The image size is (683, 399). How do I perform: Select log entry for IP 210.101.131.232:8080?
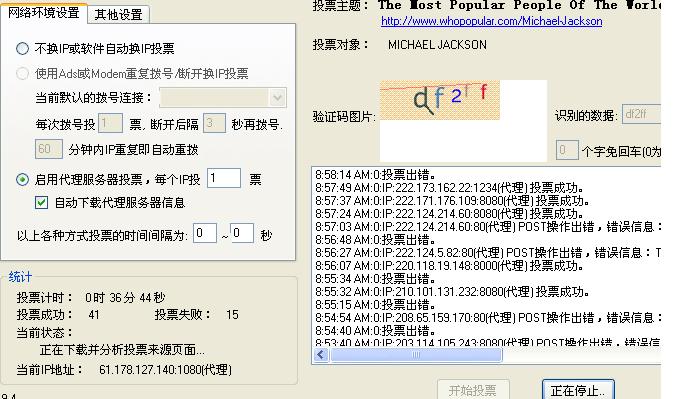pos(452,292)
